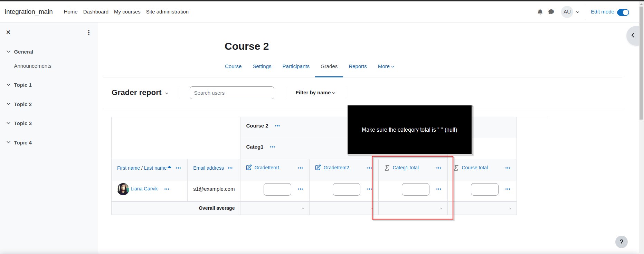Screen dimensions: 644x254
Task: Click the Categ1 total sigma icon
Action: [387, 168]
